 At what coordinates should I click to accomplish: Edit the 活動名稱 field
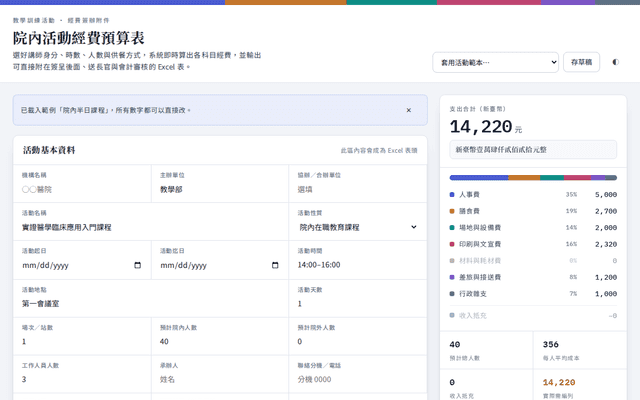point(151,227)
